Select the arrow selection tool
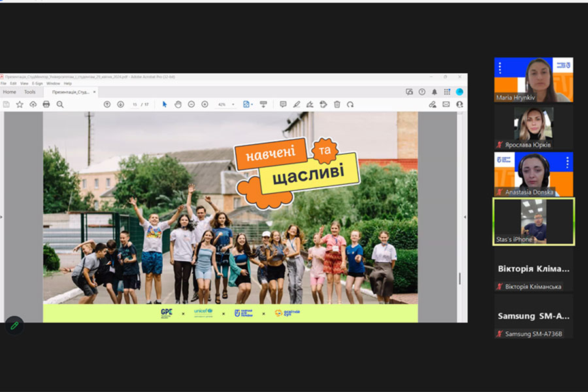588x392 pixels. [164, 105]
